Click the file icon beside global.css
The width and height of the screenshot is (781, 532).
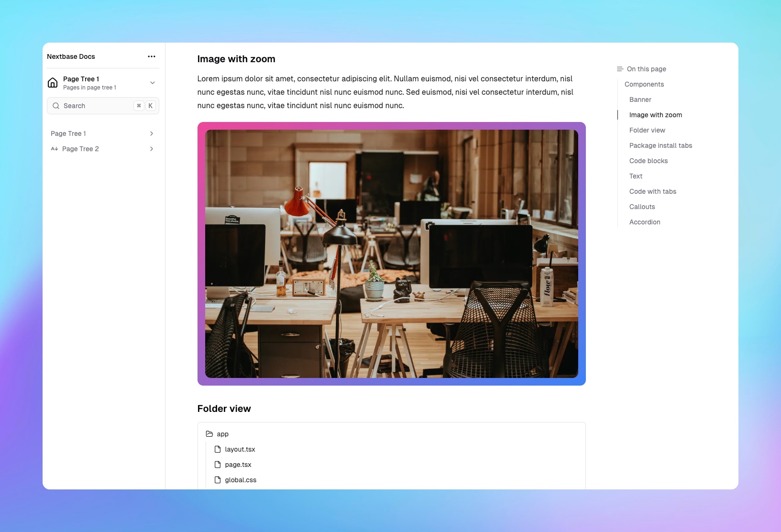218,480
